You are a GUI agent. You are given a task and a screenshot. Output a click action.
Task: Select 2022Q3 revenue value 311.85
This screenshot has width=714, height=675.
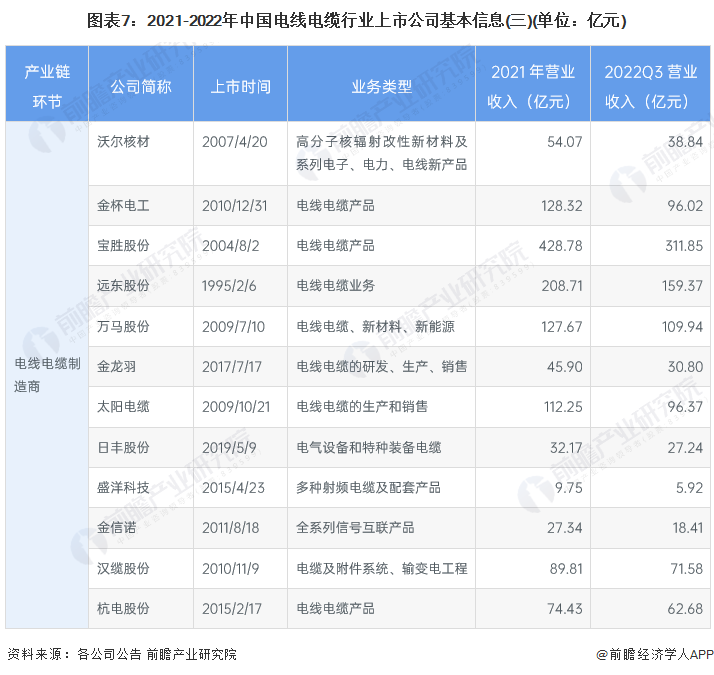[x=684, y=246]
